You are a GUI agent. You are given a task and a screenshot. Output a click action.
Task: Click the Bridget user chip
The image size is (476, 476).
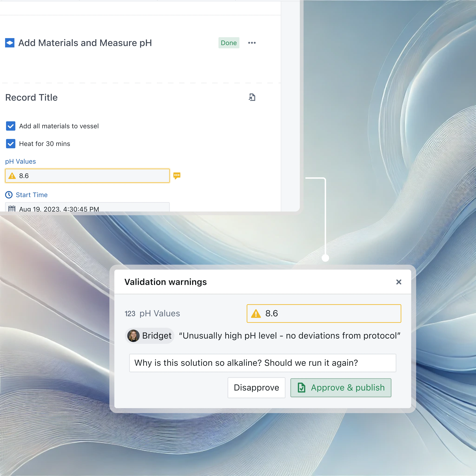[150, 336]
